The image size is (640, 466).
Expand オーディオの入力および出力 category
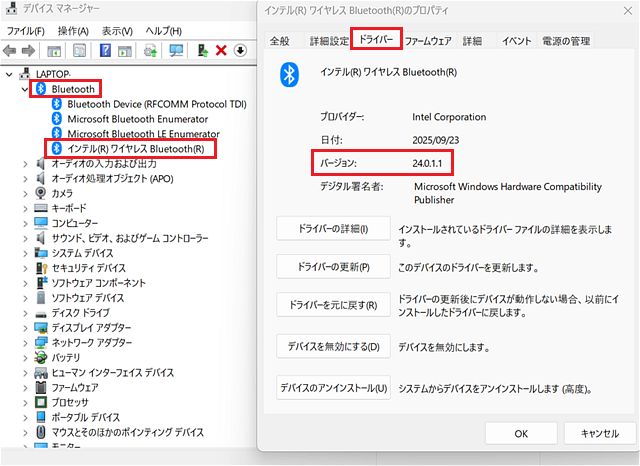[25, 164]
